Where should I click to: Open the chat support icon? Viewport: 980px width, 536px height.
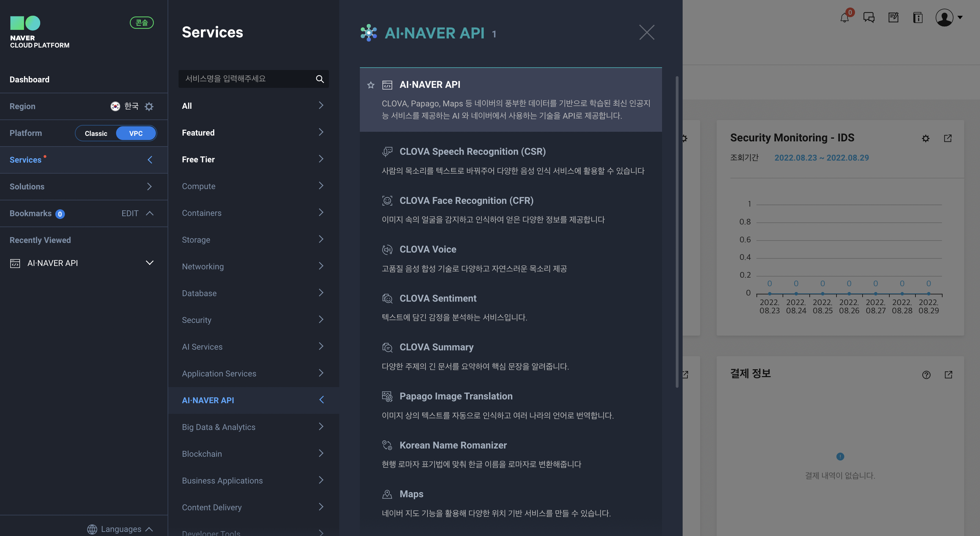pyautogui.click(x=869, y=18)
